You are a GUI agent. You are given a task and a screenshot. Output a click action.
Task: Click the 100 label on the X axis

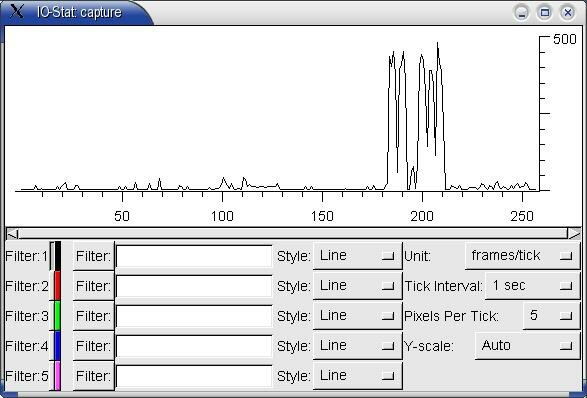(x=222, y=216)
